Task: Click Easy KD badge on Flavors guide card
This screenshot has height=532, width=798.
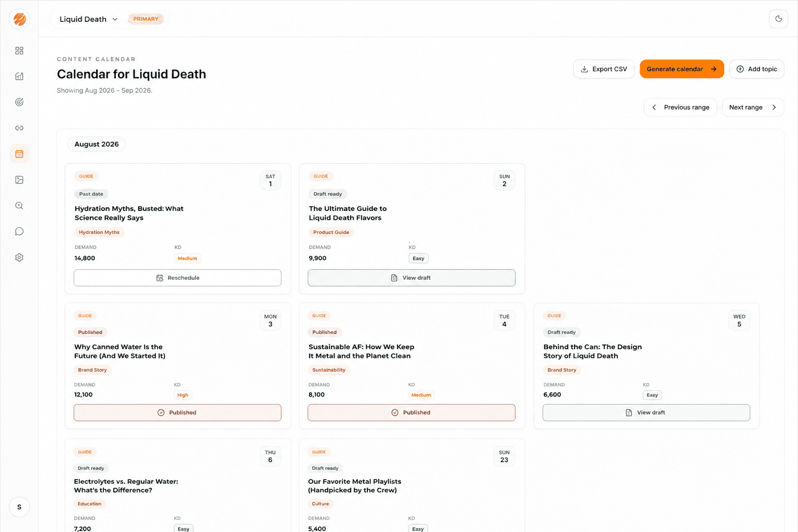Action: tap(418, 258)
